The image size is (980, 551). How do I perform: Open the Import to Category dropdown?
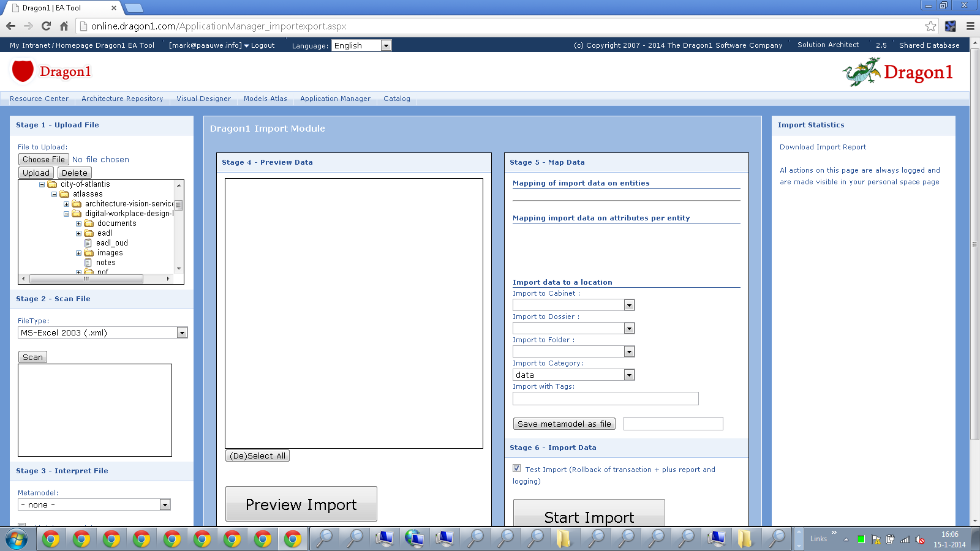pos(574,375)
